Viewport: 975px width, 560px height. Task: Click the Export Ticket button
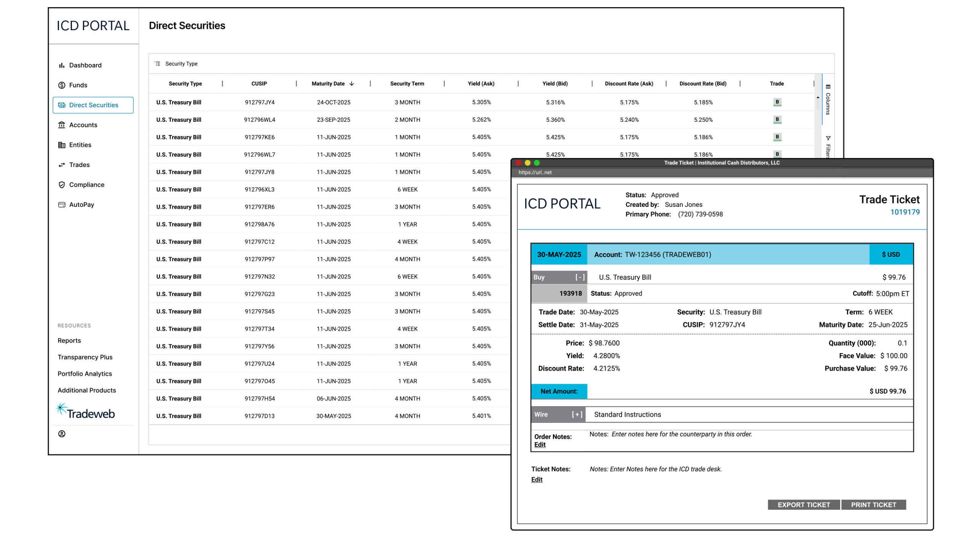[804, 505]
